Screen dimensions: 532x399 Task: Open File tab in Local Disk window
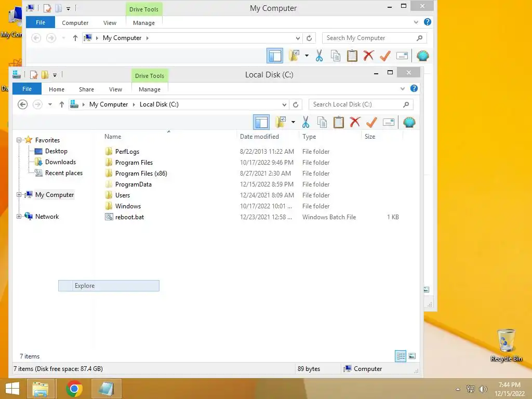pos(27,89)
